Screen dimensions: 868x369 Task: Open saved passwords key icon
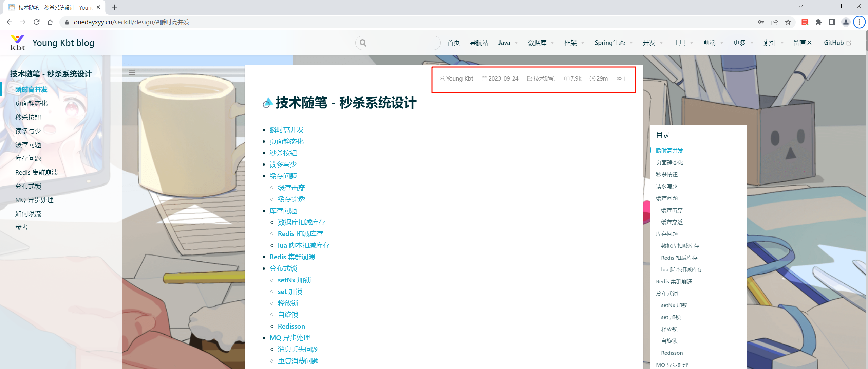click(x=761, y=22)
